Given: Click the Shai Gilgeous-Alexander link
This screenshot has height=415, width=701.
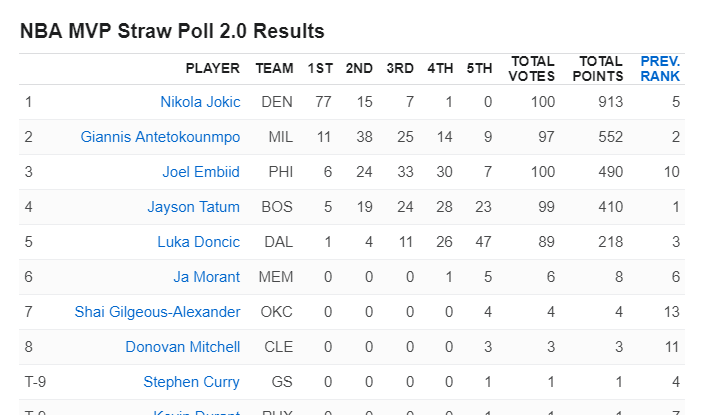Looking at the screenshot, I should tap(157, 312).
